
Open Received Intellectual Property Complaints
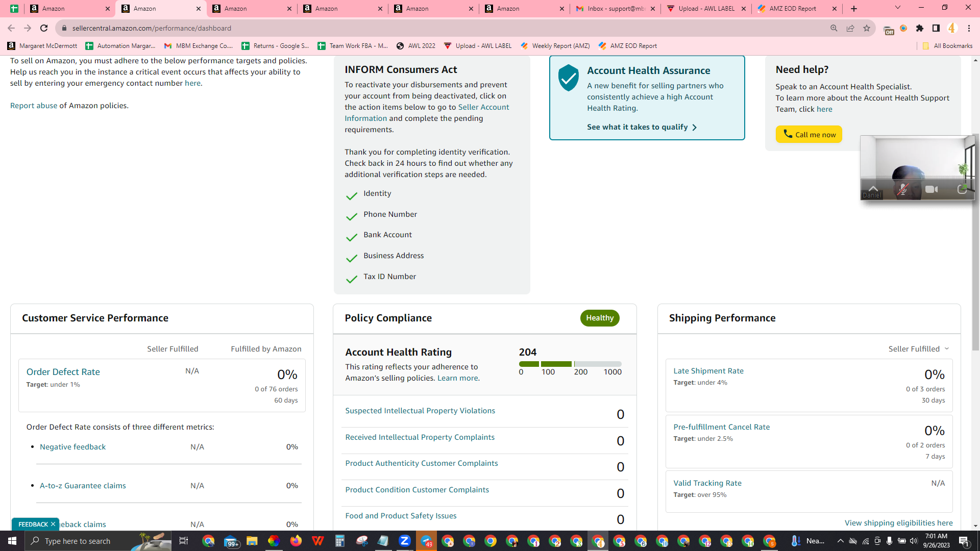pyautogui.click(x=420, y=437)
